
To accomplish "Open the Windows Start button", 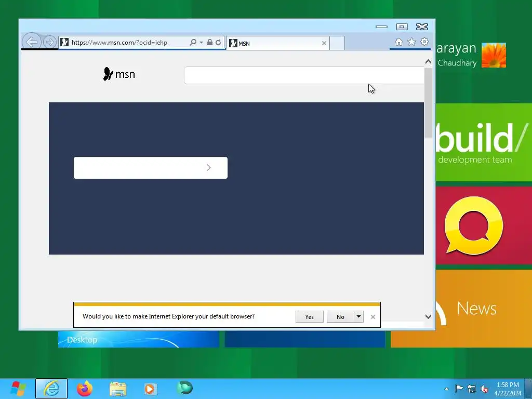I will 18,389.
